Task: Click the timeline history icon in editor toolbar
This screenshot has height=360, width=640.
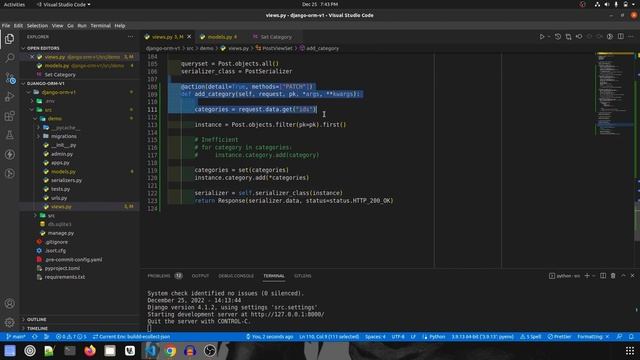Action: pyautogui.click(x=558, y=37)
